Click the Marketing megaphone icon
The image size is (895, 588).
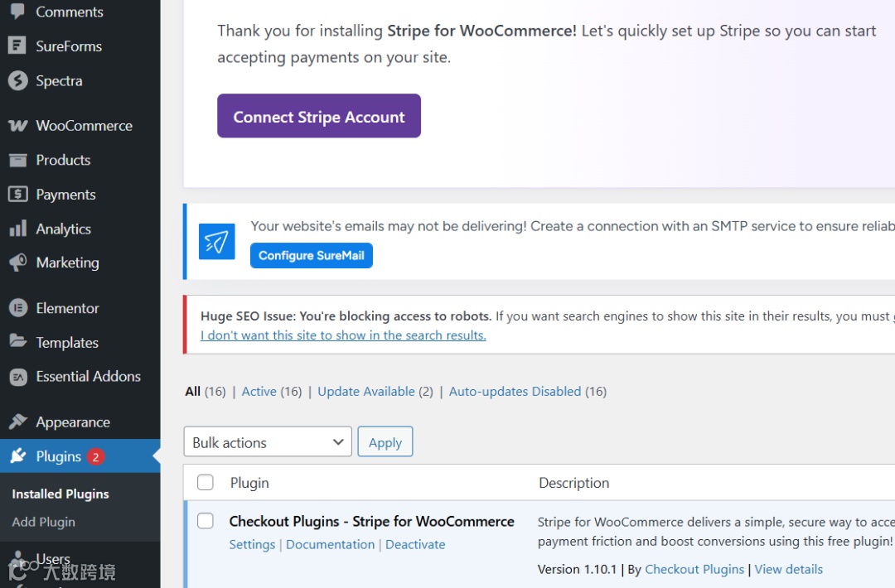tap(17, 263)
